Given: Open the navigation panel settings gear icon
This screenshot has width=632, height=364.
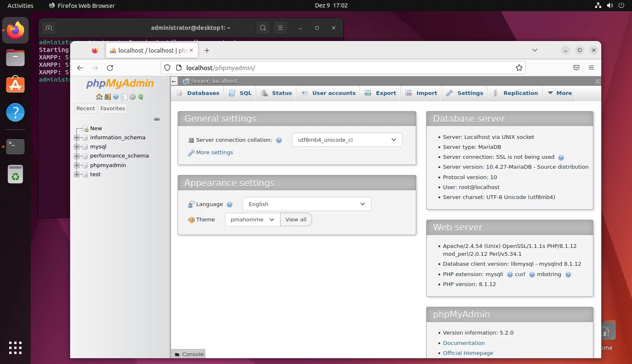Looking at the screenshot, I should coord(132,97).
